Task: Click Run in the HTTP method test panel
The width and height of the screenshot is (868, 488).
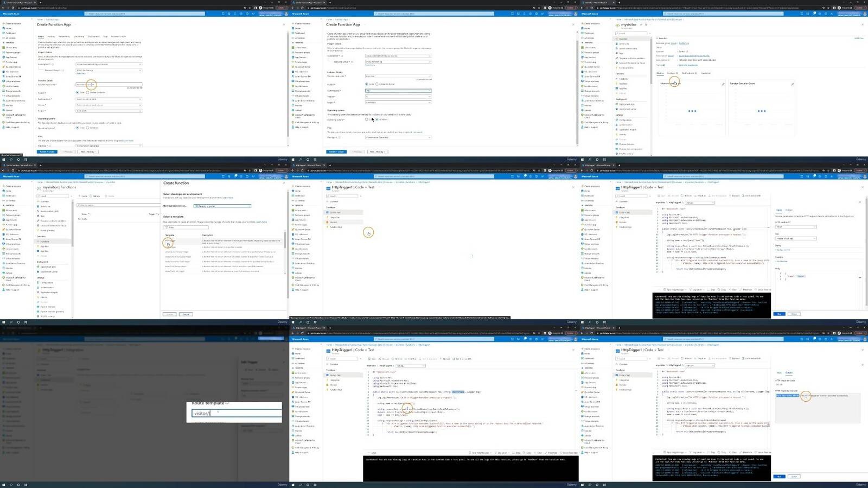Action: 779,314
